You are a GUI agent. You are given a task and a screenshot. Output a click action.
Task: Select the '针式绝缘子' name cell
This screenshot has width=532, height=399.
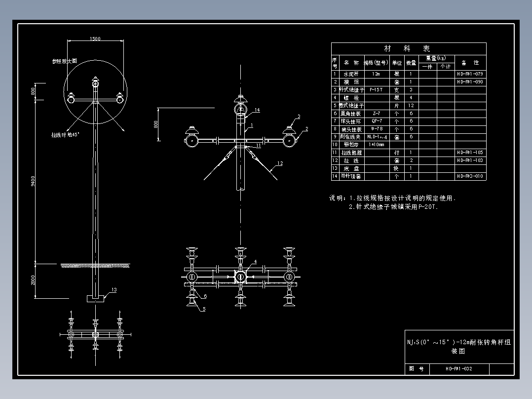(x=351, y=90)
